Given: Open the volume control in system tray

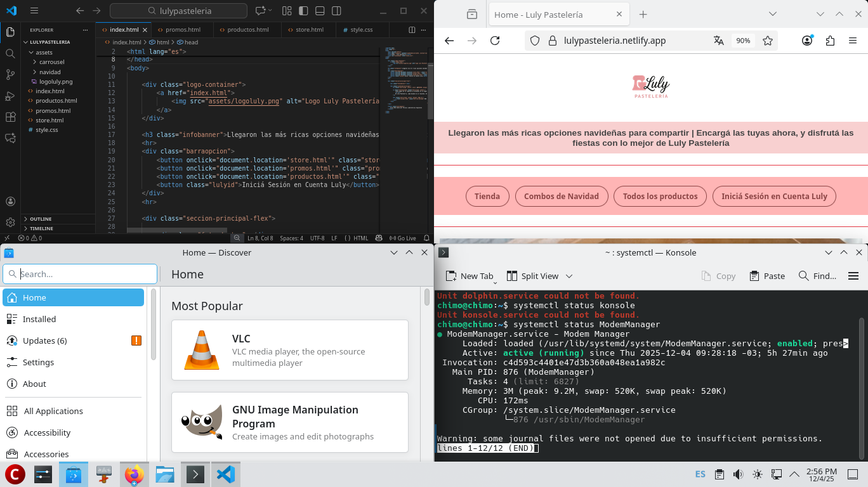Looking at the screenshot, I should click(738, 474).
